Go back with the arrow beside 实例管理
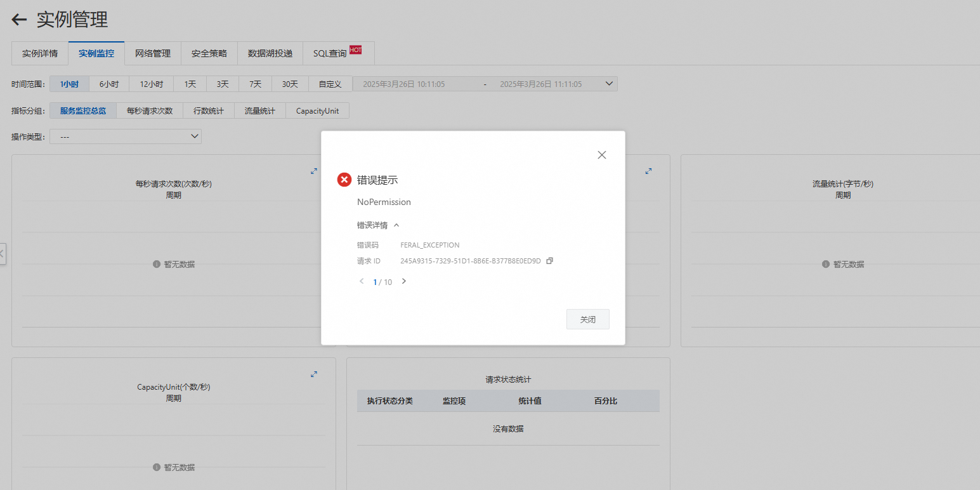 (x=19, y=20)
